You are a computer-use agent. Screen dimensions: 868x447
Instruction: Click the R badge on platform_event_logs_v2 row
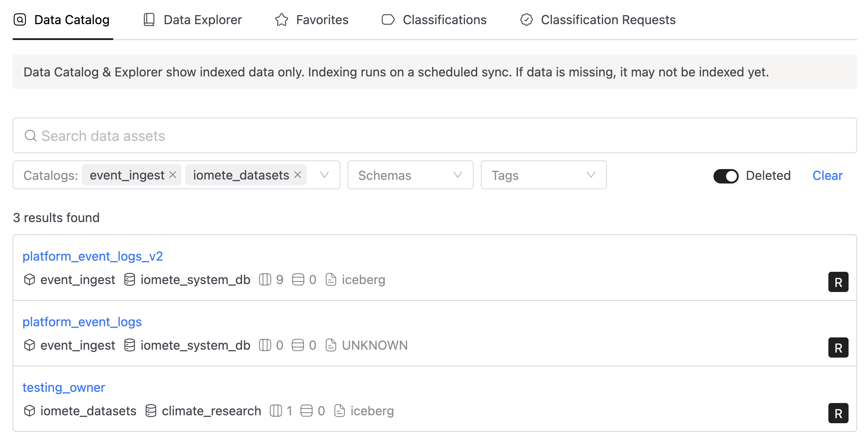pos(838,282)
